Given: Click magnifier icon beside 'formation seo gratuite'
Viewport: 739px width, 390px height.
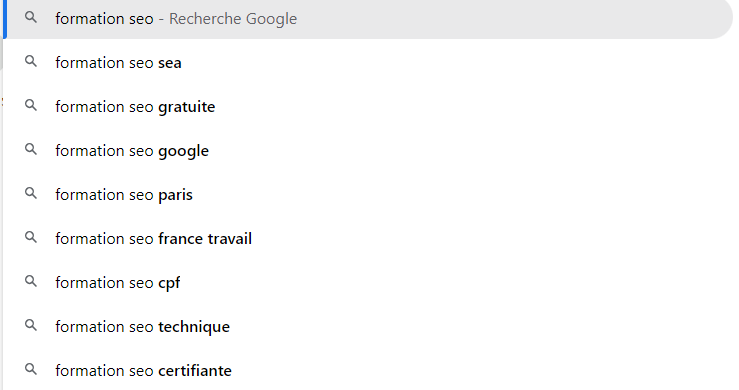Looking at the screenshot, I should (31, 105).
